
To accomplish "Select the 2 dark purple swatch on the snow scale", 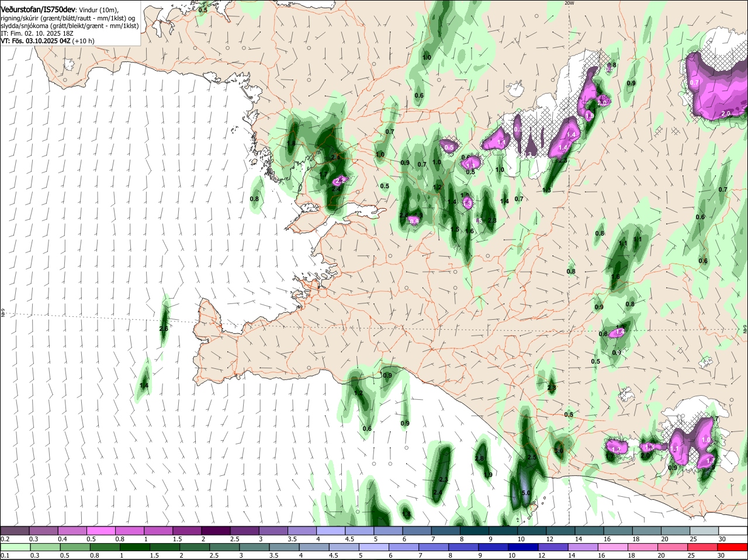I will [216, 530].
